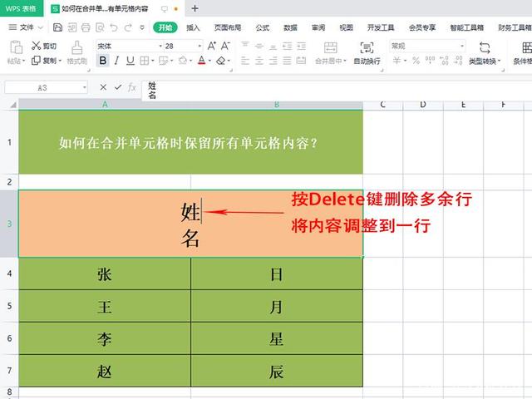Decrease font size with the A- icon
The height and width of the screenshot is (399, 532).
click(225, 46)
